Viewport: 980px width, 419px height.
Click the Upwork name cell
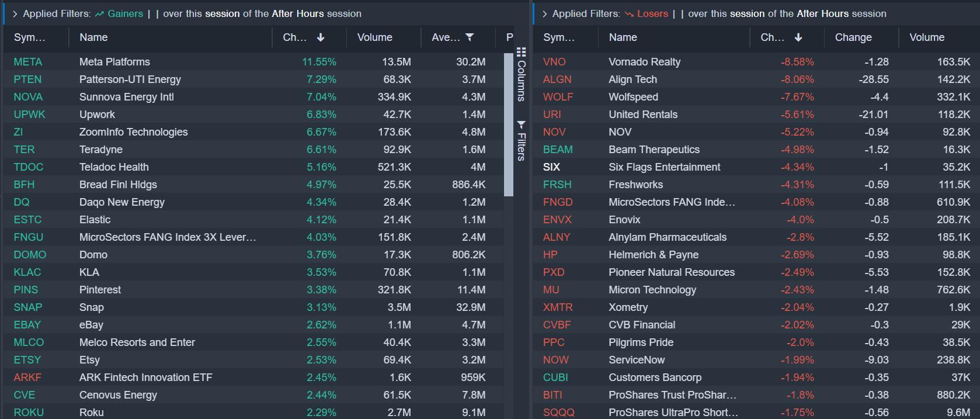(97, 115)
